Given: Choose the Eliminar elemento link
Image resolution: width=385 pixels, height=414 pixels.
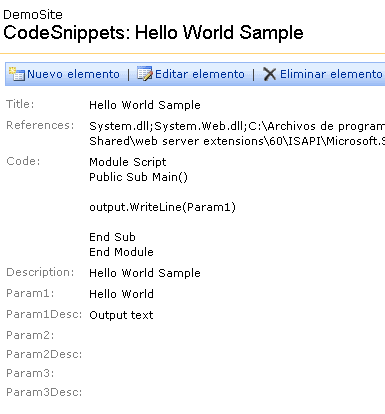Looking at the screenshot, I should point(331,74).
